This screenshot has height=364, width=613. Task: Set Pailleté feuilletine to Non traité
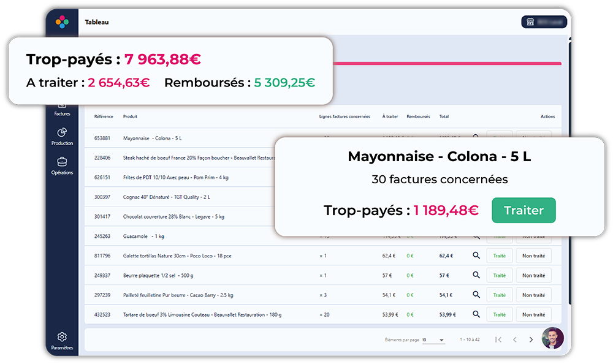534,295
